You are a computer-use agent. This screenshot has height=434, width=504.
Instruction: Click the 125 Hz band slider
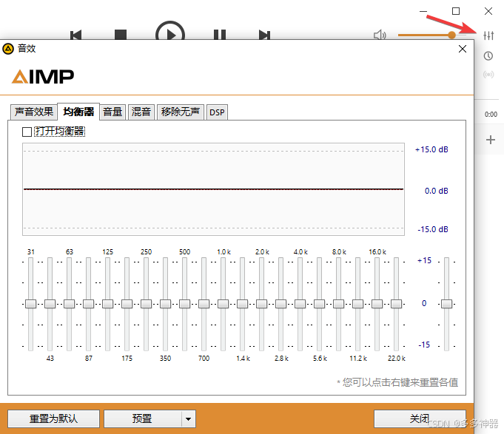point(107,304)
